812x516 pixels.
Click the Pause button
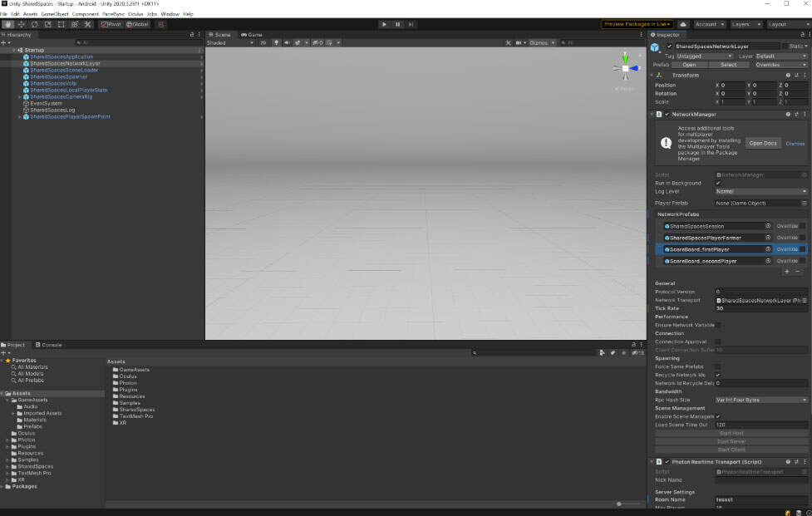(x=397, y=24)
